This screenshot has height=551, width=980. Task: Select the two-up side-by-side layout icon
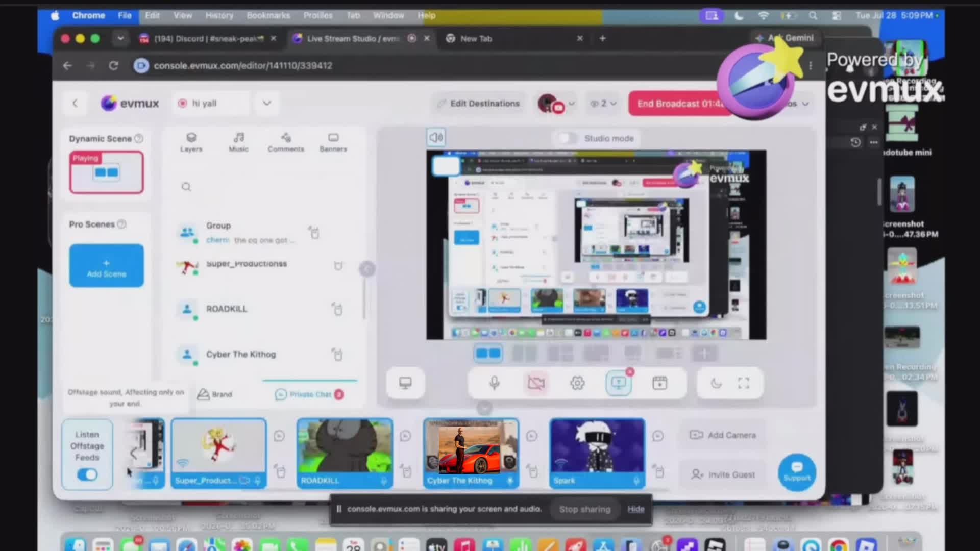488,353
